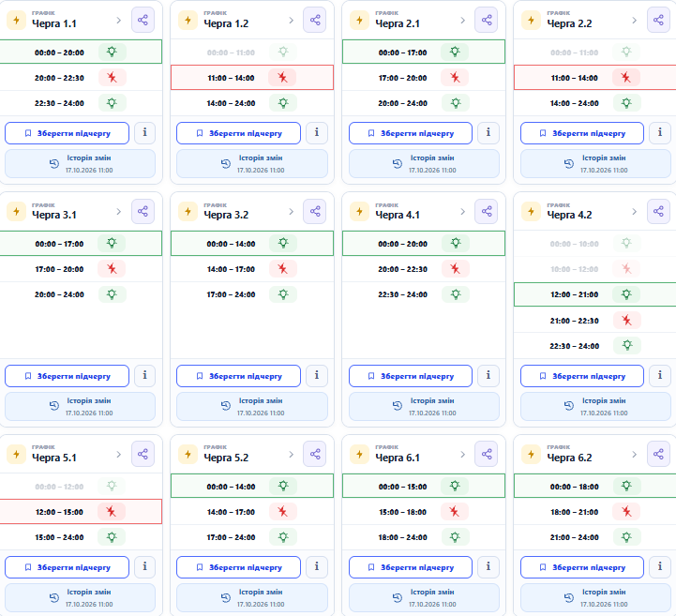Click the Черга 6.2 lightning bolt icon

click(531, 454)
